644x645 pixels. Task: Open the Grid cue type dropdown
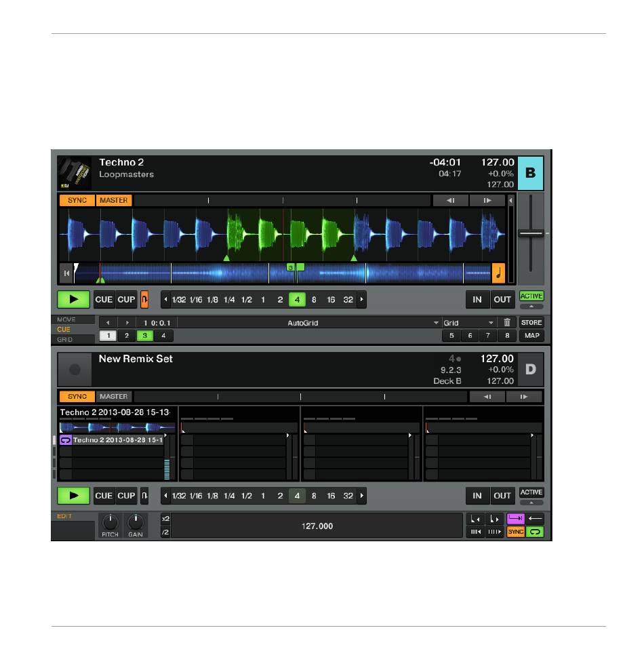tap(468, 323)
